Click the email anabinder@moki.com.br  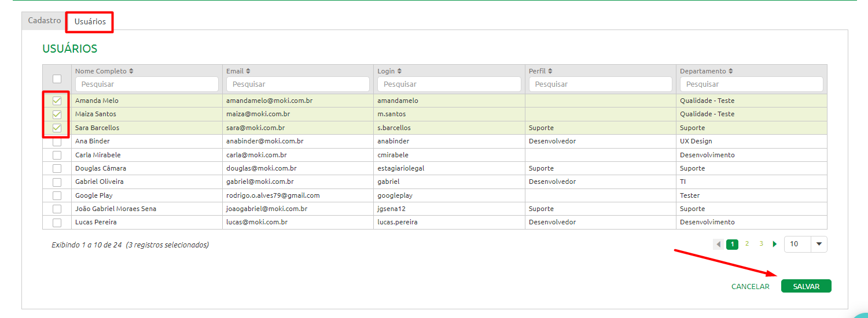(x=265, y=141)
